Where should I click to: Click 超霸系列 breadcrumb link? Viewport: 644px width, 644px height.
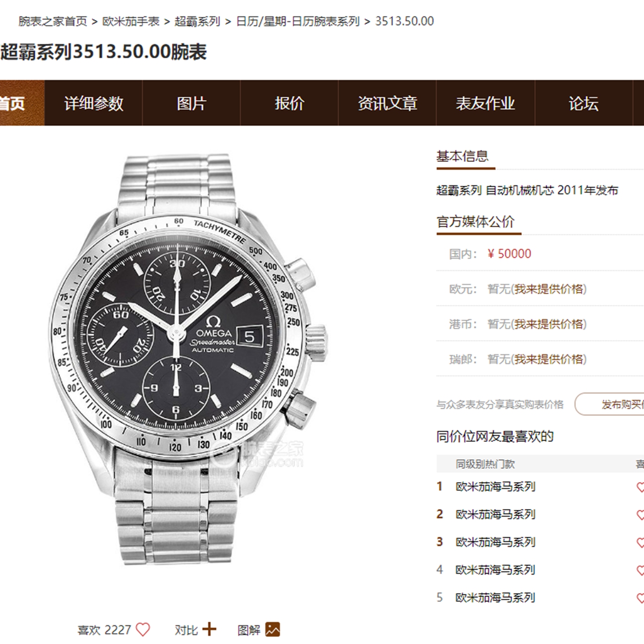pos(197,21)
